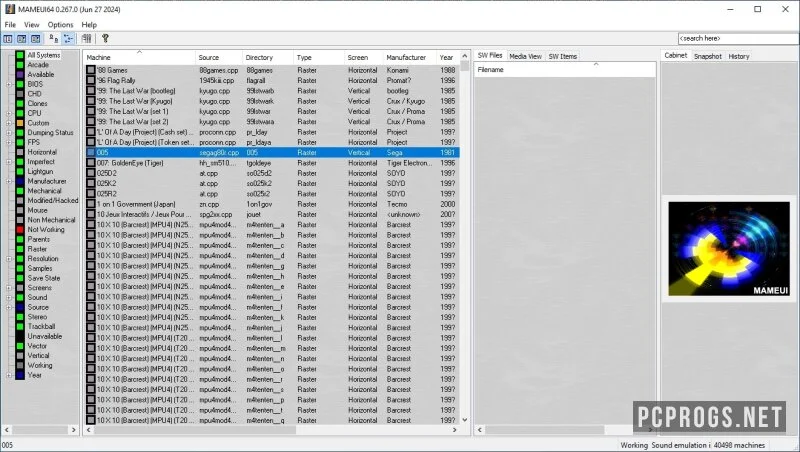Click the icon beside '88 Games row
This screenshot has width=800, height=452.
pyautogui.click(x=91, y=70)
